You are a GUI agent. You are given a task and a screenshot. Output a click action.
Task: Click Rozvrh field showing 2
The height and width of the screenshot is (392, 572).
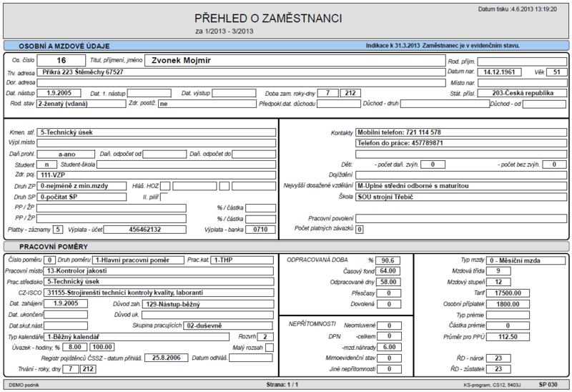tap(265, 336)
